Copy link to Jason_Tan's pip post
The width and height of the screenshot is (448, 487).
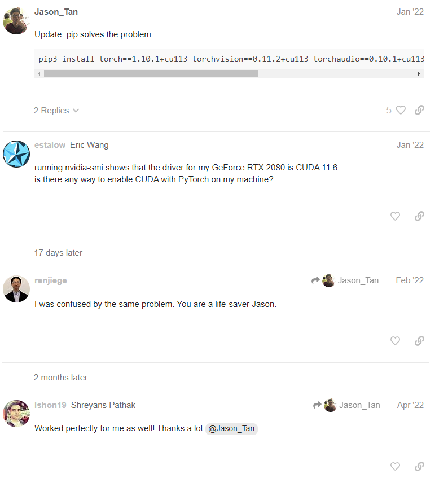tap(419, 110)
